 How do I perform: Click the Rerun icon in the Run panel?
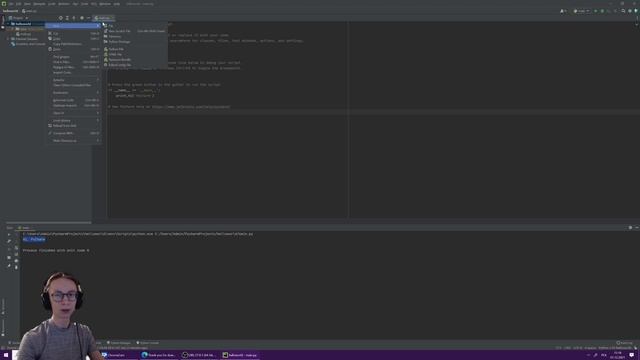pos(9,235)
